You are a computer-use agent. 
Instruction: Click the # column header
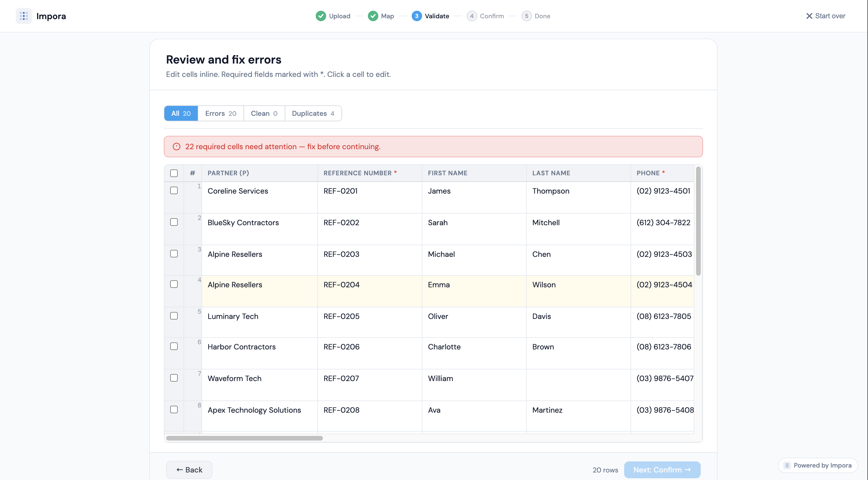(x=193, y=173)
